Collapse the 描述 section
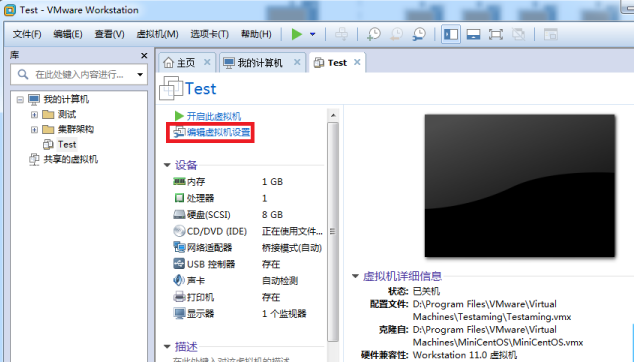This screenshot has height=362, width=634. pos(167,347)
